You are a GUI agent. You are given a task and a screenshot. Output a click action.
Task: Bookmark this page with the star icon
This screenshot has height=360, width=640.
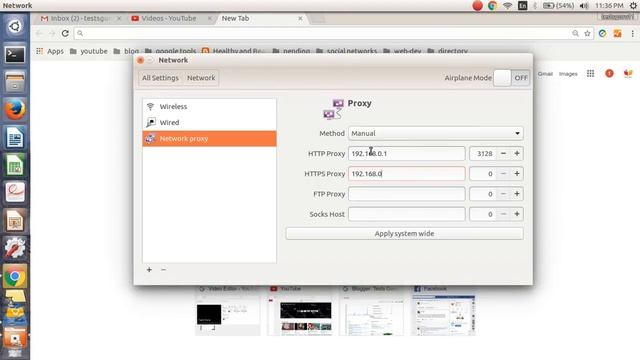pyautogui.click(x=587, y=33)
